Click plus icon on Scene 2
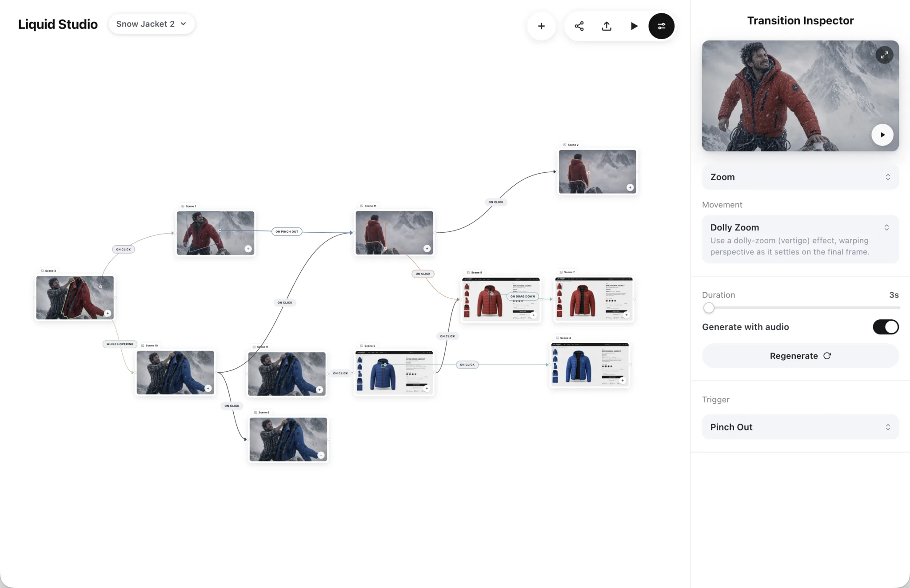910x588 pixels. 630,187
